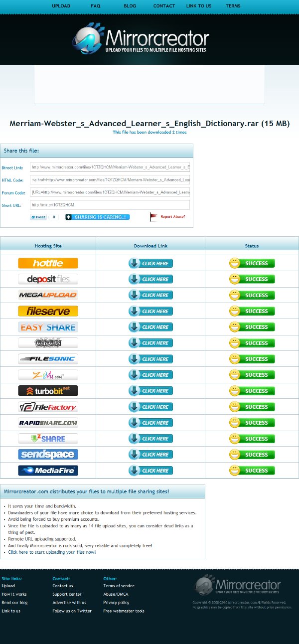
Task: Open the How it works link
Action: (x=14, y=594)
